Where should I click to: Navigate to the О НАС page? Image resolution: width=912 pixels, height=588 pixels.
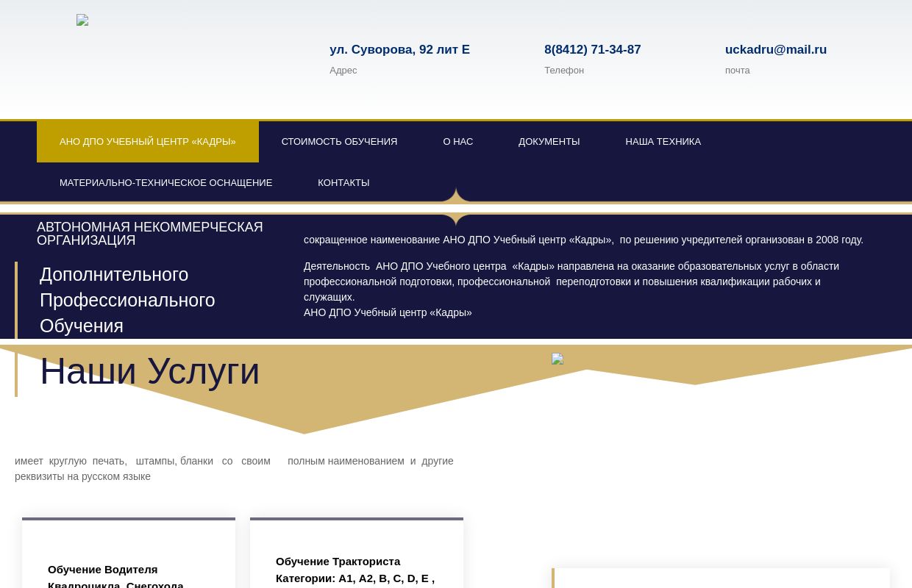tap(457, 141)
